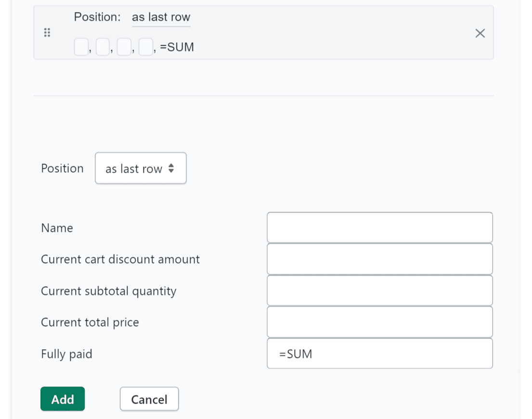
Task: Click the underlined 'as last row' text in summary row
Action: pyautogui.click(x=161, y=17)
